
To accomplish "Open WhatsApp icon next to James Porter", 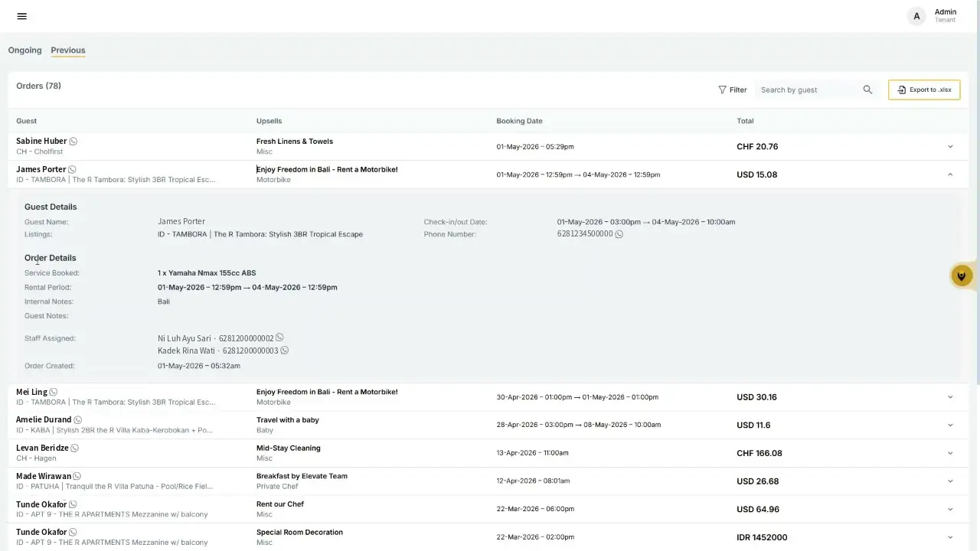I will 72,169.
